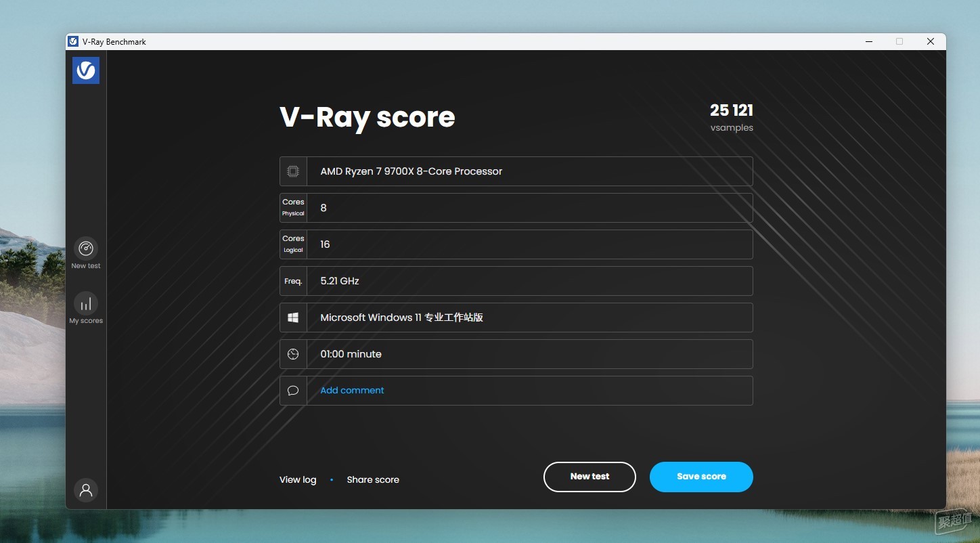Click the 25 121 score value

tap(732, 110)
